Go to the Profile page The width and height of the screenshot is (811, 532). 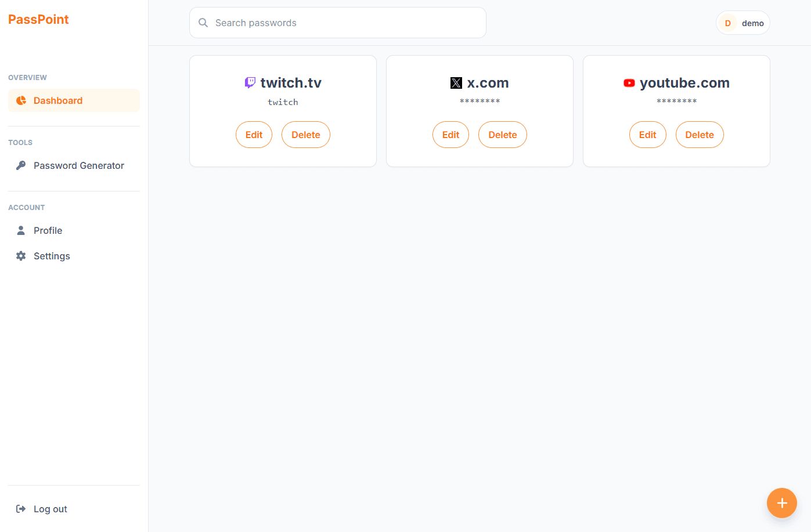[x=74, y=230]
